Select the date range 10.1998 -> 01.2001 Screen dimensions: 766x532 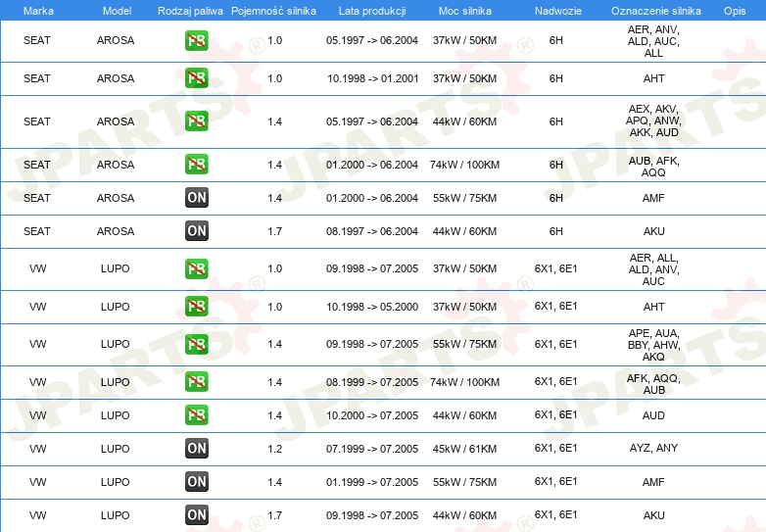point(373,78)
